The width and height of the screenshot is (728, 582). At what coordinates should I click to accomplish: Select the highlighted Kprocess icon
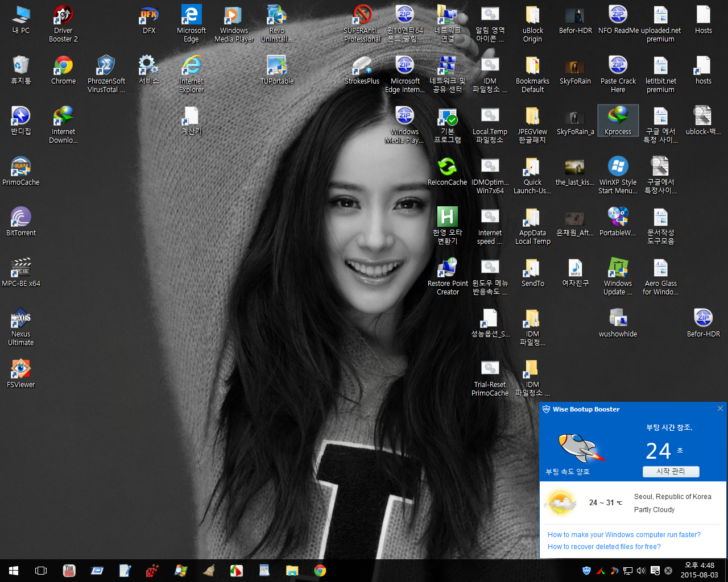coord(618,121)
